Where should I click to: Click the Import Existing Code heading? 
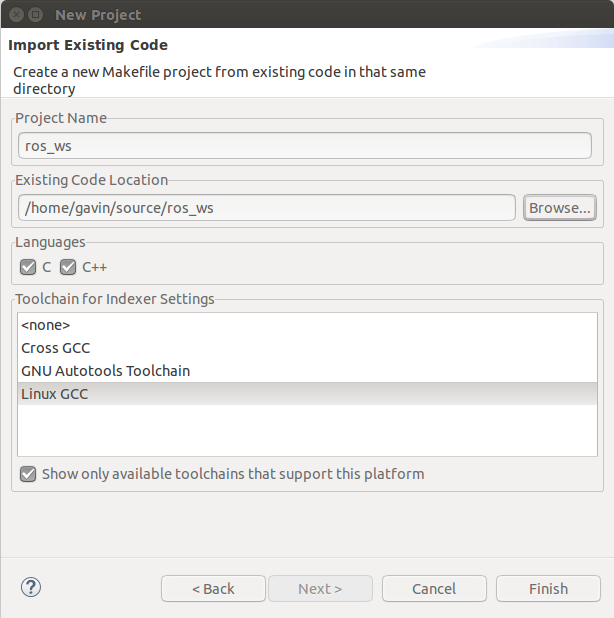[x=88, y=45]
